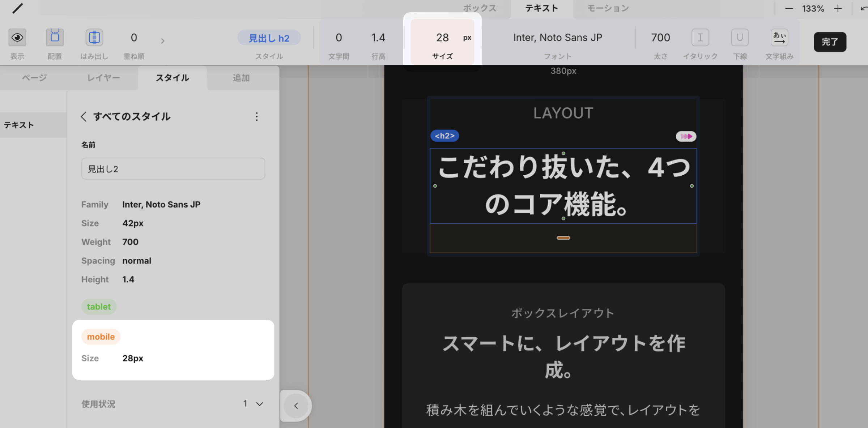
Task: Switch to the テキスト tab
Action: 542,9
